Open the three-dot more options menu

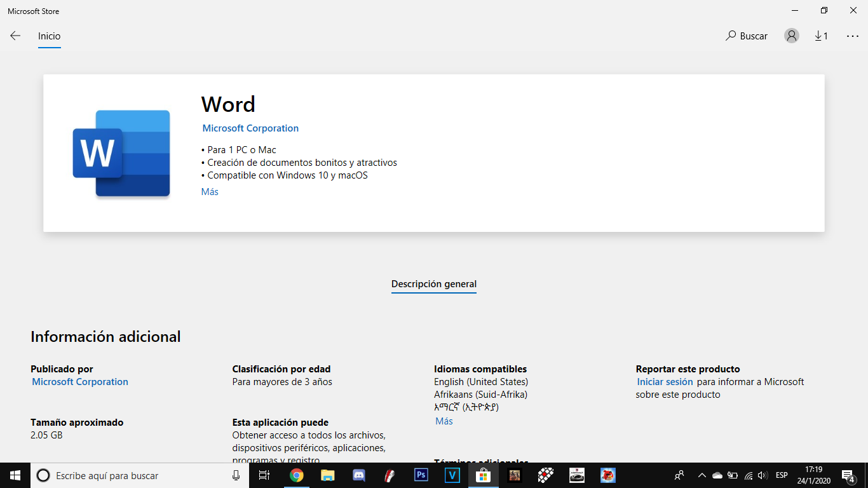[853, 36]
